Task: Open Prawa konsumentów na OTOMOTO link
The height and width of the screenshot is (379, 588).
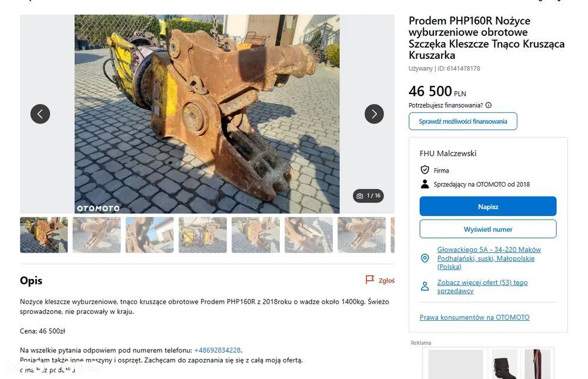Action: click(475, 317)
